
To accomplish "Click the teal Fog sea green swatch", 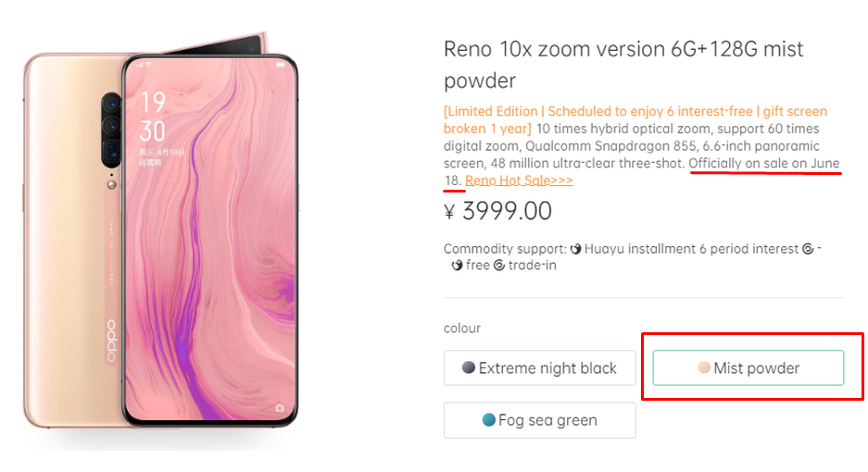I will pyautogui.click(x=488, y=419).
